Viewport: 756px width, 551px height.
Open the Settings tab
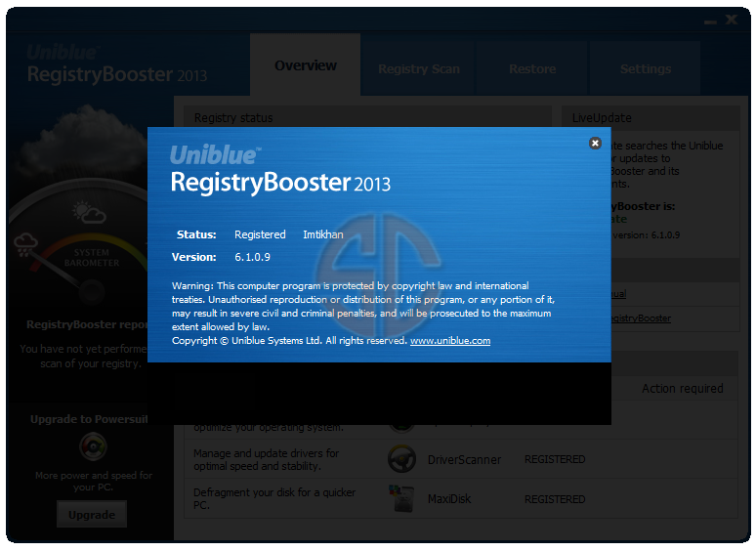tap(645, 69)
